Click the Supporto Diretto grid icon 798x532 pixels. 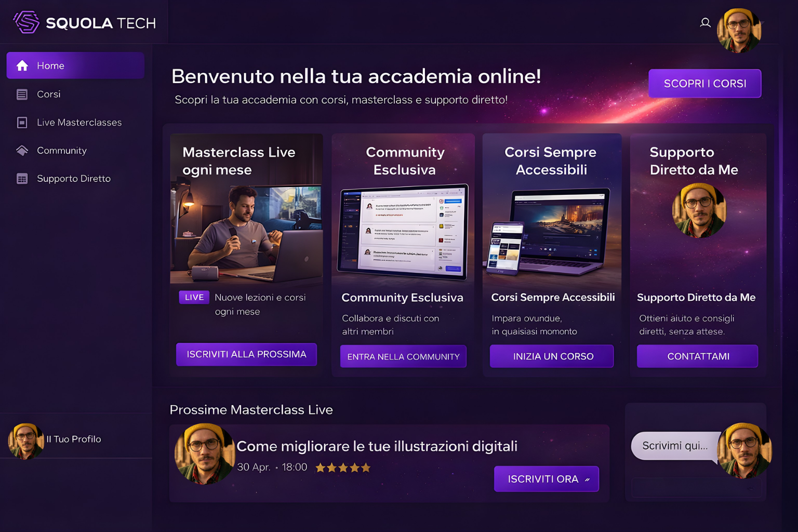click(x=22, y=179)
